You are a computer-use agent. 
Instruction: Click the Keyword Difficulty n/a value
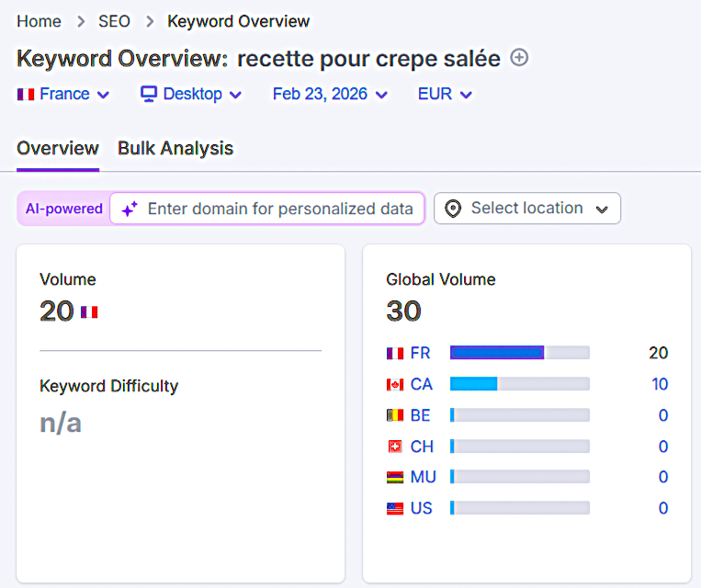[x=61, y=423]
